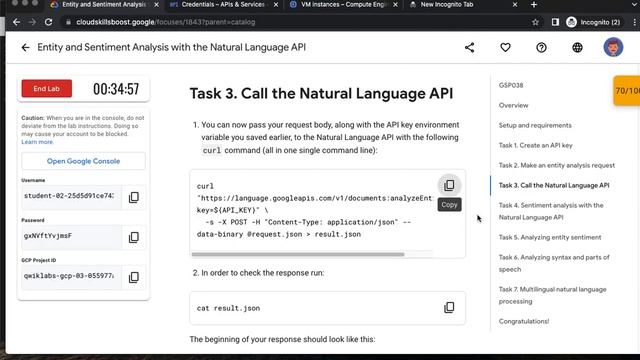Go to Task 4. Sentiment analysis section

(551, 211)
